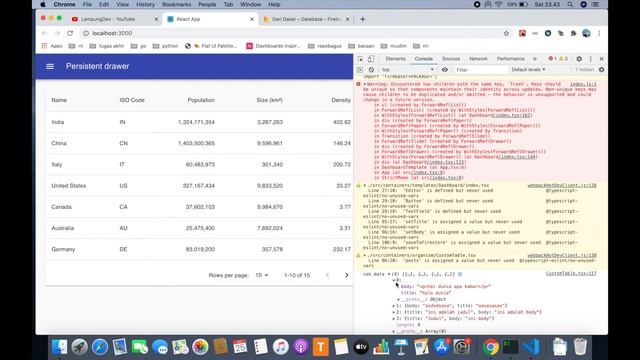Screen dimensions: 640x360
Task: Open the Apple menu
Action: 43,4
